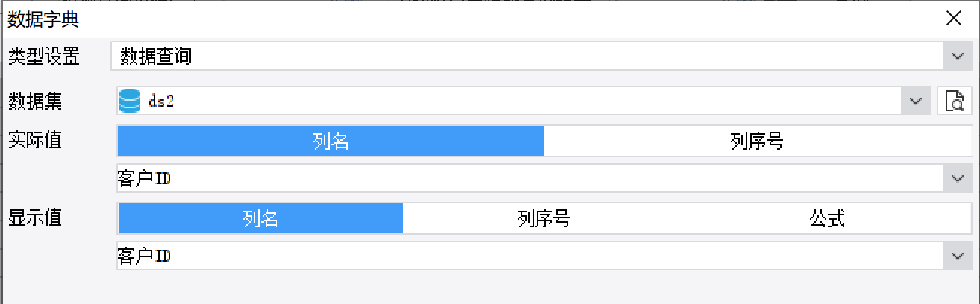The height and width of the screenshot is (304, 980).
Task: Click the 数据字典 title bar text
Action: pyautogui.click(x=43, y=19)
